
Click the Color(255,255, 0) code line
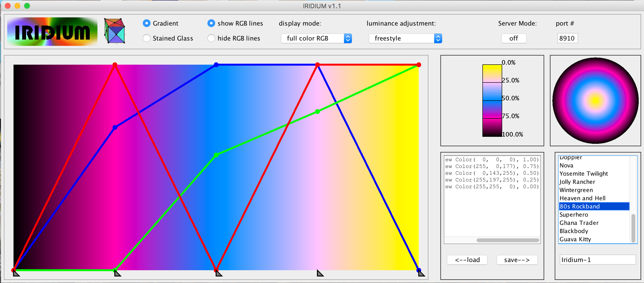click(x=492, y=186)
